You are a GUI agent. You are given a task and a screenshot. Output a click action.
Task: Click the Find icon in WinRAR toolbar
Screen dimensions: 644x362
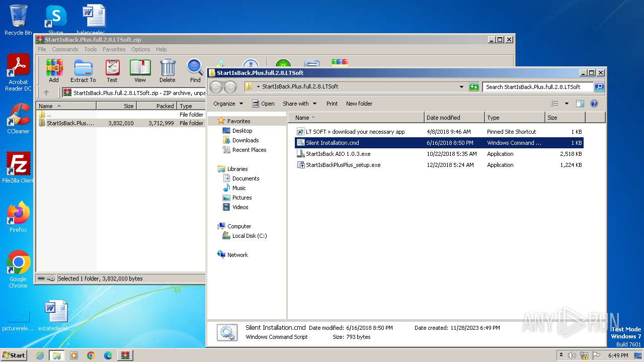tap(195, 70)
